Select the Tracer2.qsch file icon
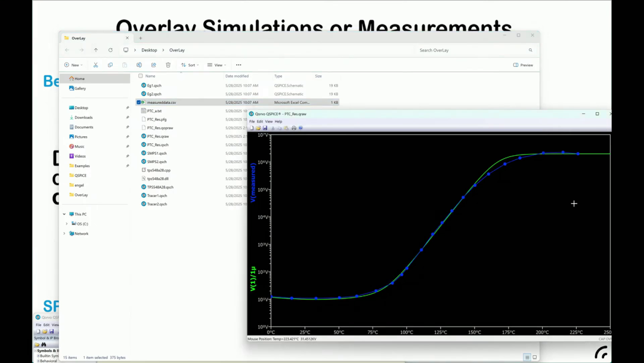Image resolution: width=644 pixels, height=363 pixels. click(143, 204)
